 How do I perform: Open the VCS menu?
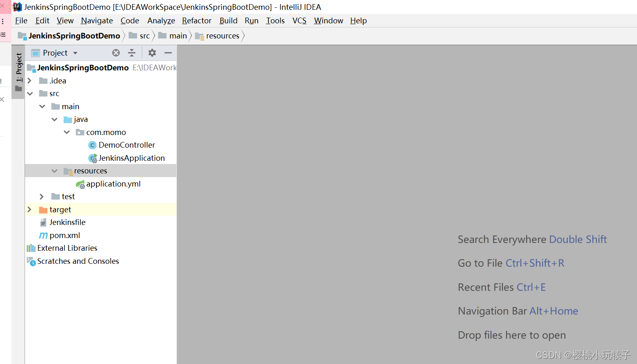click(x=299, y=20)
